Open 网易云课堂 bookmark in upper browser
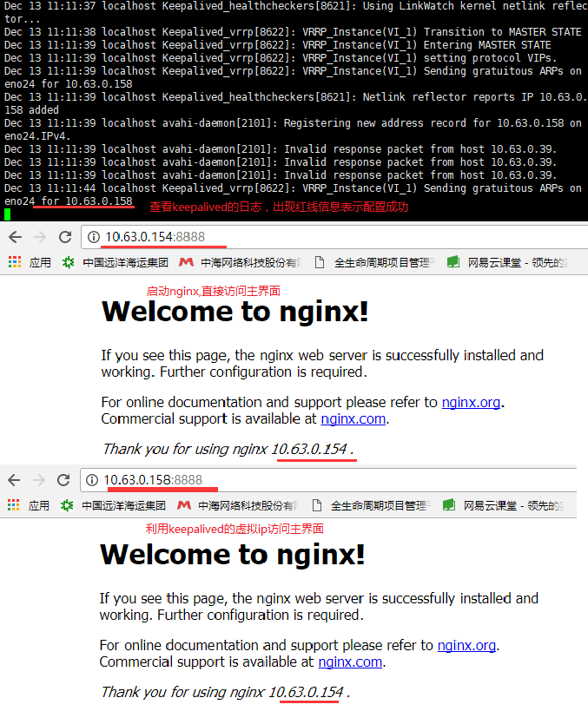 click(x=507, y=262)
